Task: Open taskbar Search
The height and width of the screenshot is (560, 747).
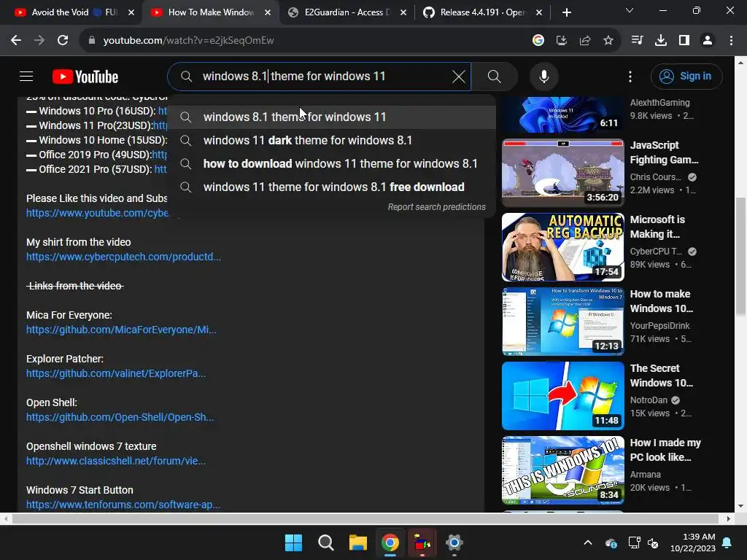Action: click(x=326, y=542)
